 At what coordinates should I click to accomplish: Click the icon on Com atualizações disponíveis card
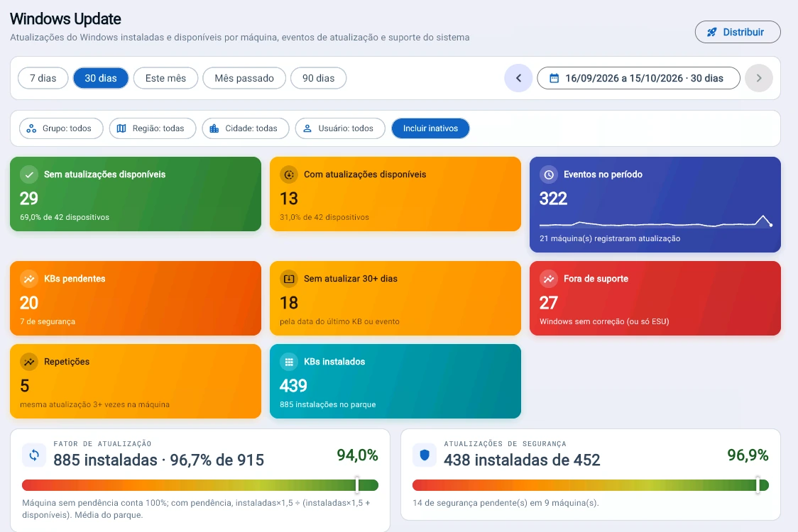289,174
